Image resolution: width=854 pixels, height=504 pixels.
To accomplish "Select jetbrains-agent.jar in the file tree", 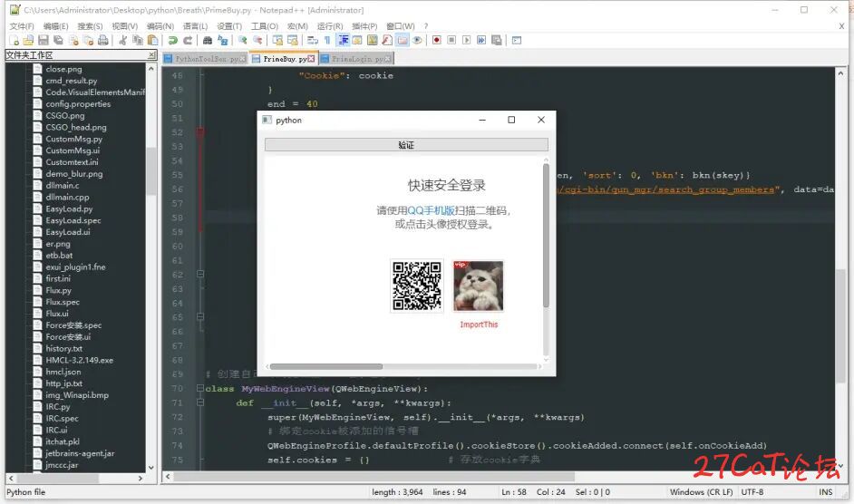I will tap(80, 453).
